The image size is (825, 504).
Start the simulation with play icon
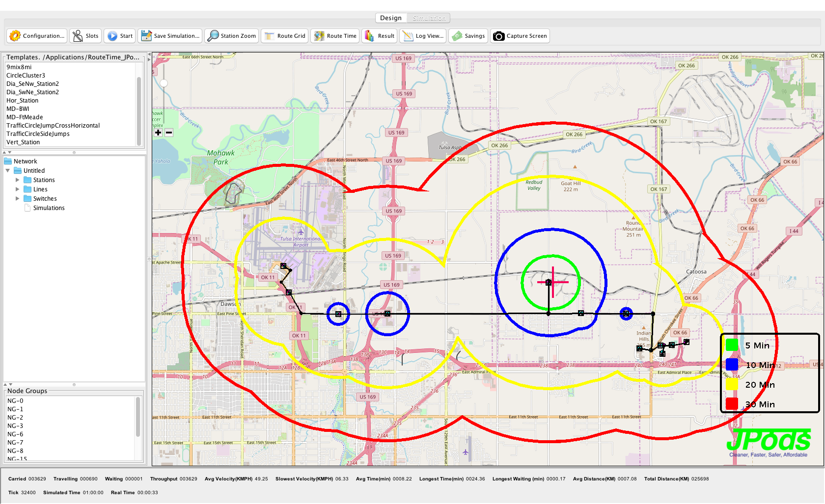(x=120, y=36)
